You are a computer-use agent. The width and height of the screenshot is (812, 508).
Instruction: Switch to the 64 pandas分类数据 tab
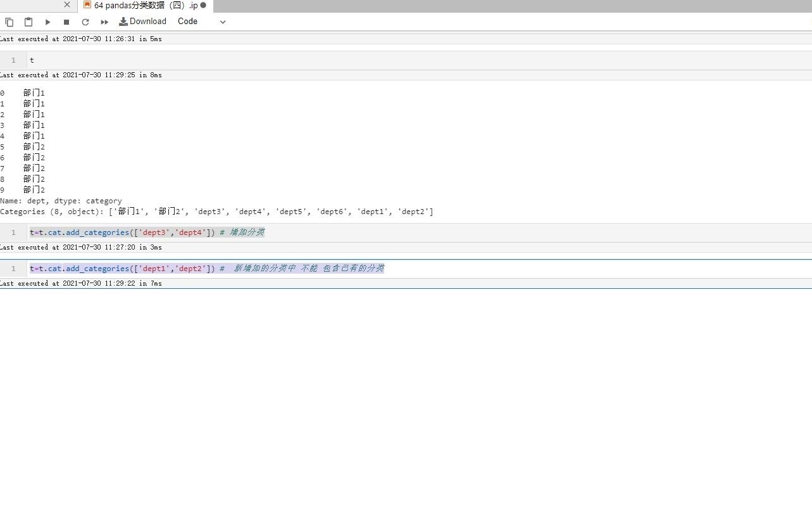(x=146, y=5)
